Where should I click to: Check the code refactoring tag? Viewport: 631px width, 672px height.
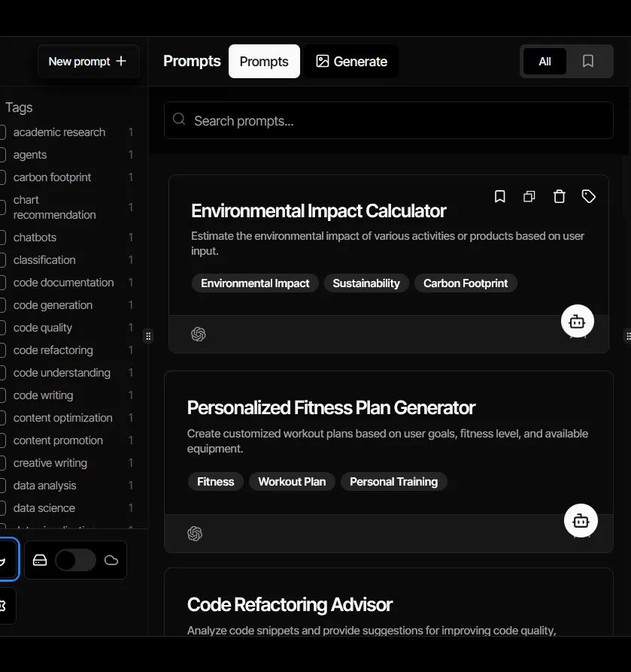2,350
